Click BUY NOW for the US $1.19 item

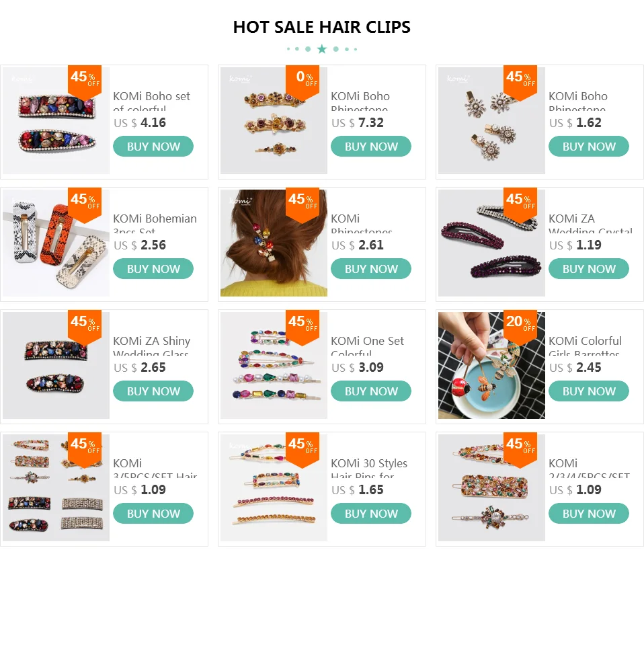[589, 269]
